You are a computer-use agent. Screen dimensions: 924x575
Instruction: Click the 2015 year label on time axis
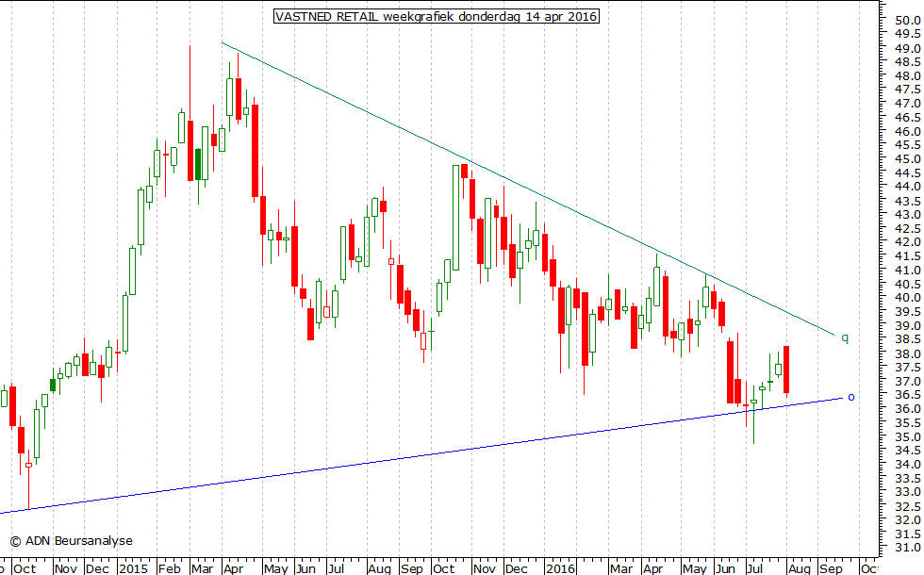[133, 568]
